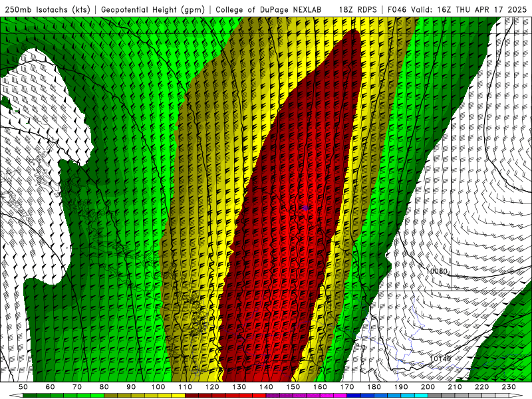Viewport: 532px width, 399px height.
Task: Click the 'College of DuPage NEXLAB' label
Action: [x=269, y=9]
